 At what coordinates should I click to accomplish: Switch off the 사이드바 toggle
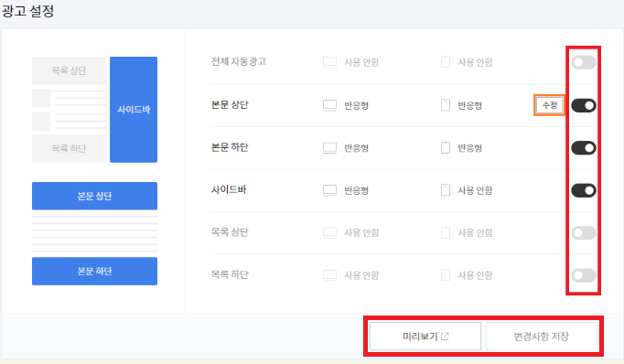584,190
